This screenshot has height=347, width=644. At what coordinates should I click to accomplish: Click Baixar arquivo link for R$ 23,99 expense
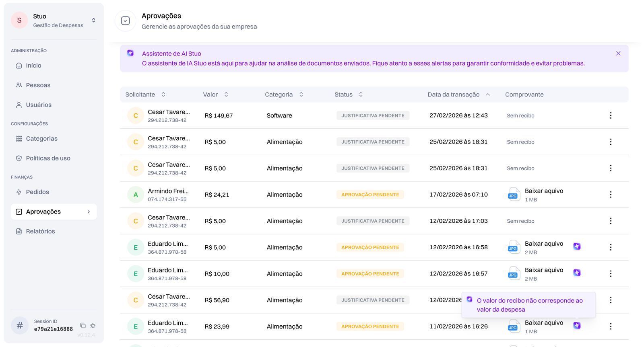click(x=543, y=323)
